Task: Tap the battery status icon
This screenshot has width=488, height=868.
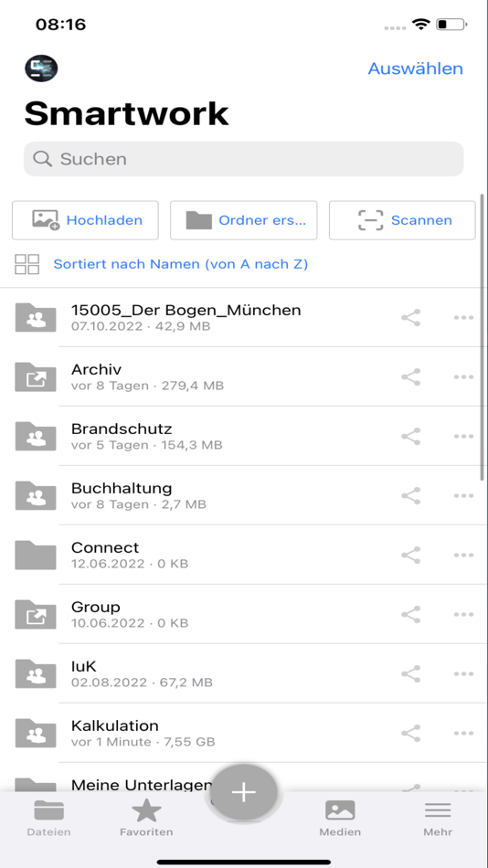Action: click(x=451, y=25)
